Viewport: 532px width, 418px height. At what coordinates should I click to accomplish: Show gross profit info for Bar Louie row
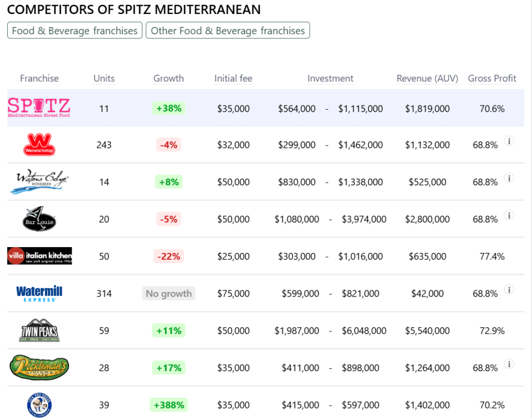pyautogui.click(x=509, y=215)
